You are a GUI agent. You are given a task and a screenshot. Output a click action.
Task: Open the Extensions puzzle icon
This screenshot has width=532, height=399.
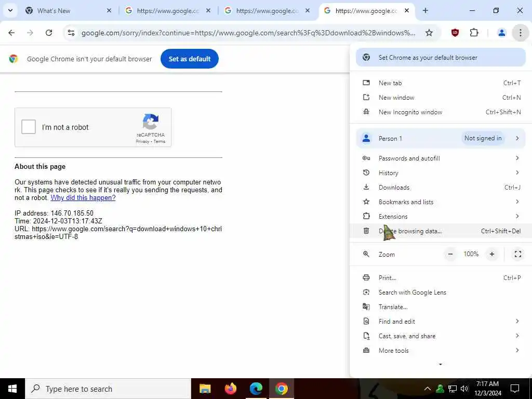[x=474, y=33]
